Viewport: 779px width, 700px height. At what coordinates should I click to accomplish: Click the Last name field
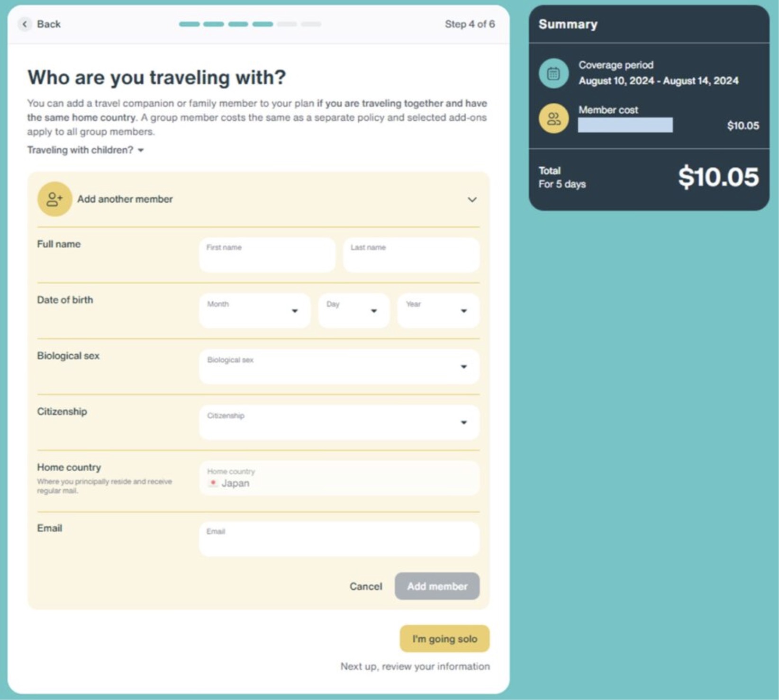pos(411,255)
